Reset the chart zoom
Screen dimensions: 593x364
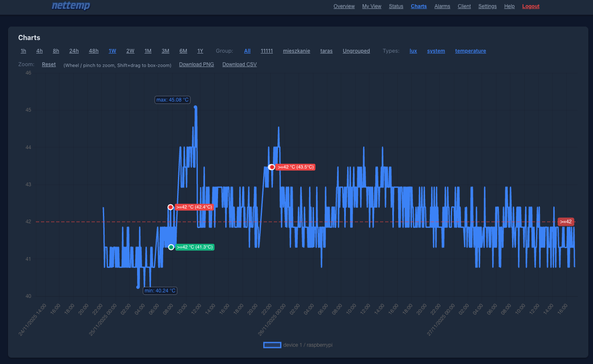[x=49, y=64]
